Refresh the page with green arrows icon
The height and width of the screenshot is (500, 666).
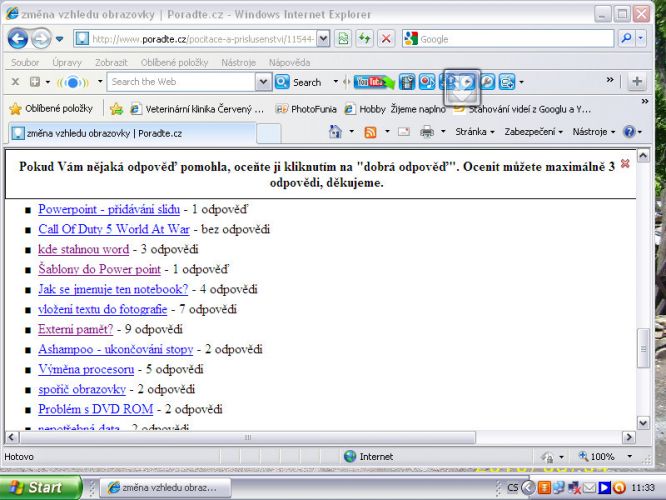[364, 39]
